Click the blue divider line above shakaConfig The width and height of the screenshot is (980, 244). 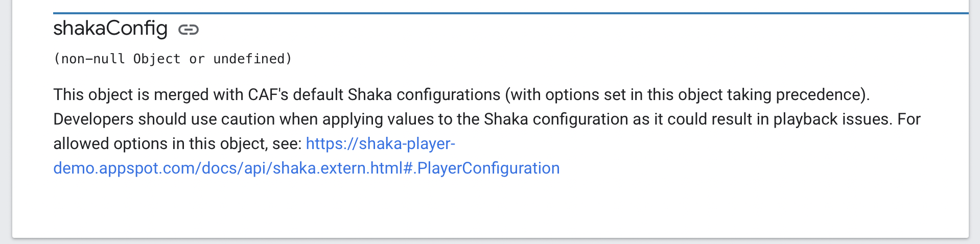[511, 13]
